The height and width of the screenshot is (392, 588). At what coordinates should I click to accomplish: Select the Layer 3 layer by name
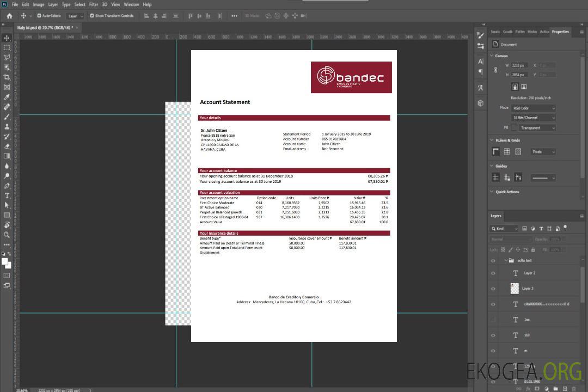[528, 289]
